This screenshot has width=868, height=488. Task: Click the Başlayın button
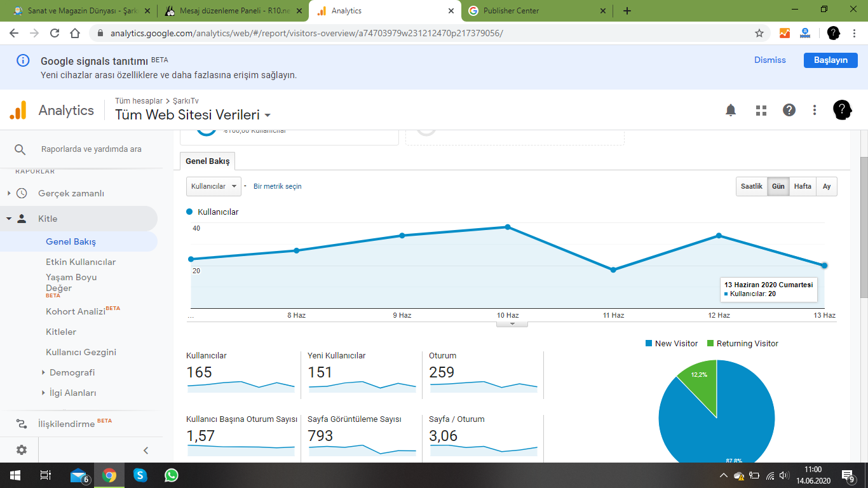point(831,60)
